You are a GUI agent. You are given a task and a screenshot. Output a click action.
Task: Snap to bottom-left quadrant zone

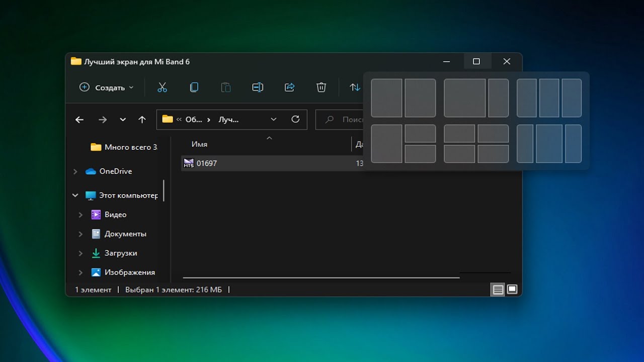click(x=459, y=154)
